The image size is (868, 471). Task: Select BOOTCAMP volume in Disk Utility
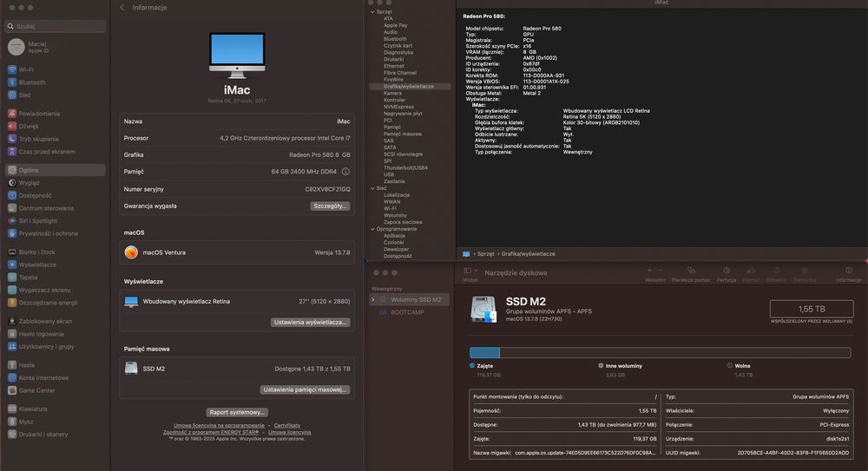pos(409,312)
